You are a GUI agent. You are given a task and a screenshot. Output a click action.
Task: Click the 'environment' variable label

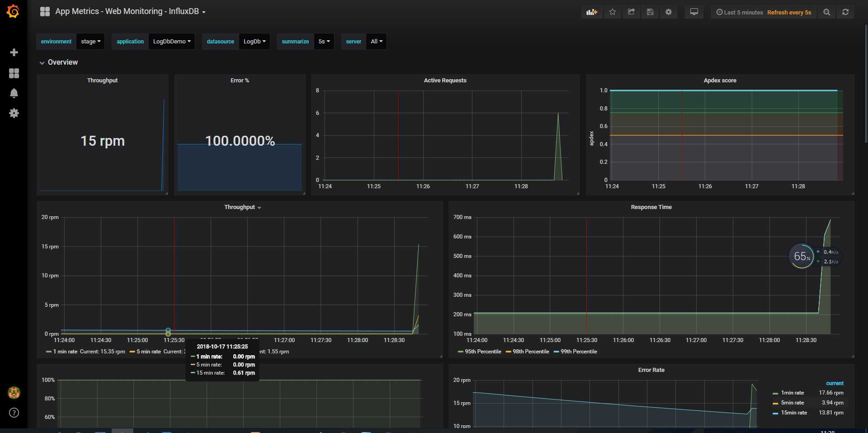tap(56, 41)
